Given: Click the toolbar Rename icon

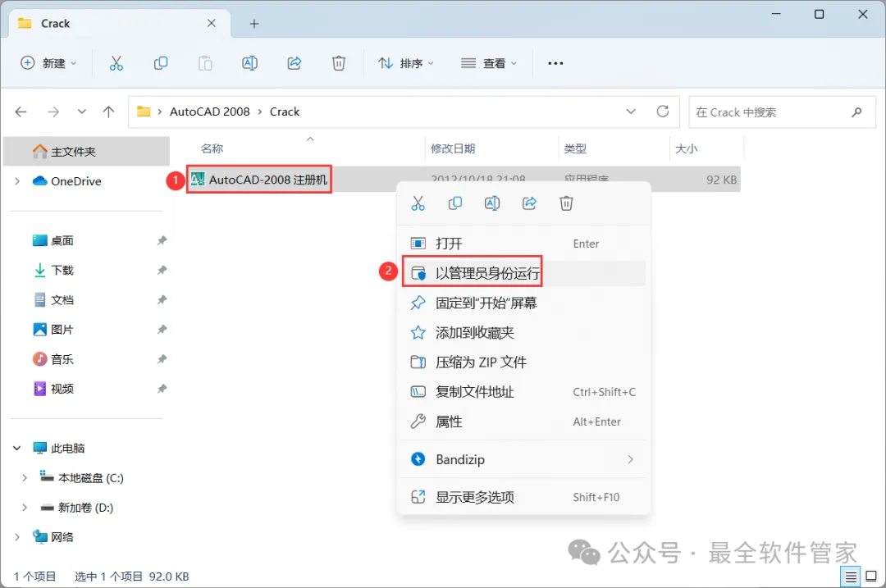Looking at the screenshot, I should [x=249, y=63].
